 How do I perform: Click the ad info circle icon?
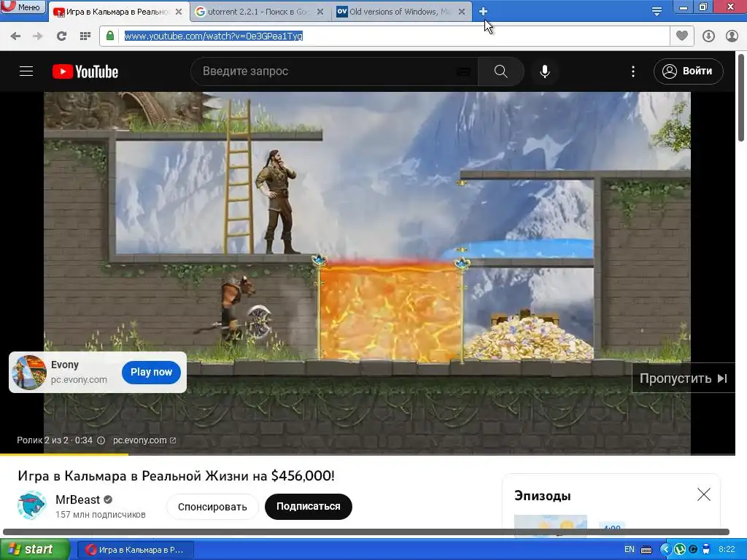pos(101,440)
